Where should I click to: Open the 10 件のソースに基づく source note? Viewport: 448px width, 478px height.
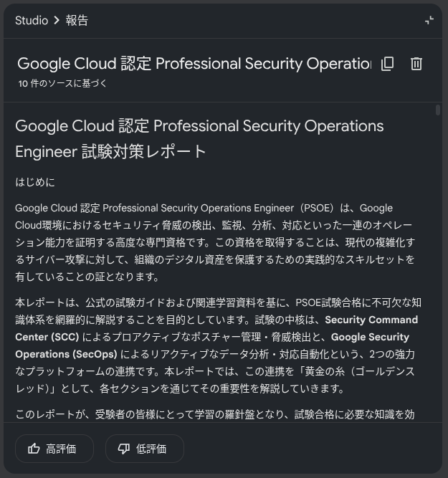point(63,83)
